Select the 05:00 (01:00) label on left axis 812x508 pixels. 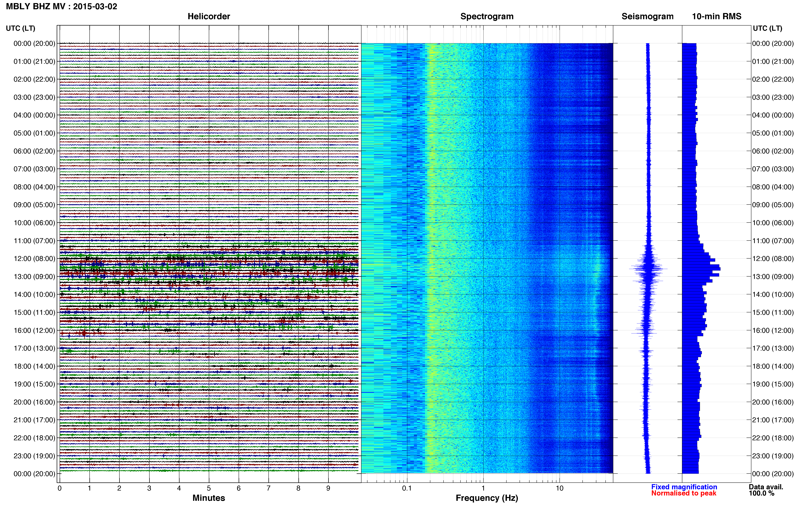click(34, 133)
